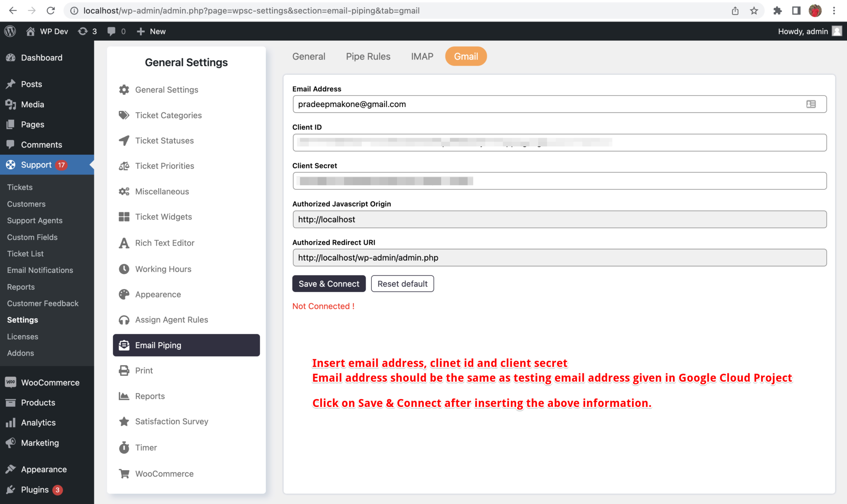Screen dimensions: 847x504
Task: Select the Satisfaction Survey star icon
Action: tap(124, 421)
